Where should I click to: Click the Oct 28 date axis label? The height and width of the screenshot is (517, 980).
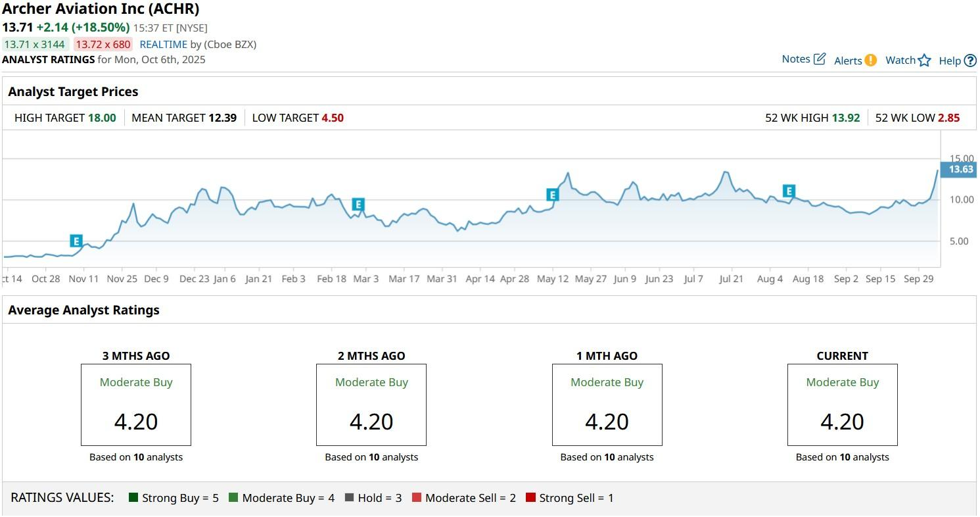[46, 279]
